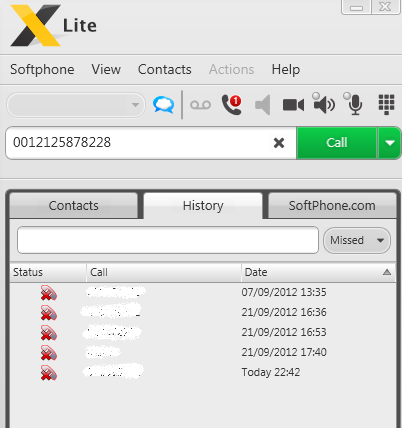The width and height of the screenshot is (402, 428).
Task: Sort by the Date column header
Action: pyautogui.click(x=318, y=272)
